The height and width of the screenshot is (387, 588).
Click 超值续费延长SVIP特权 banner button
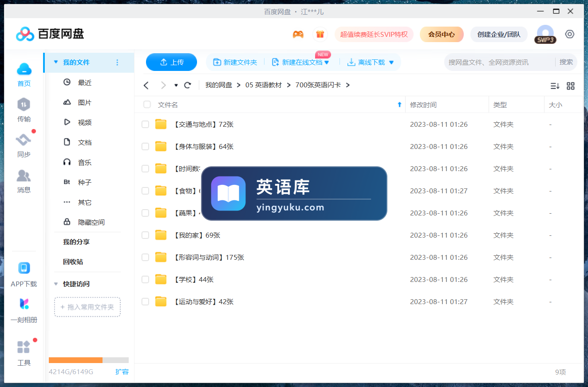coord(374,34)
